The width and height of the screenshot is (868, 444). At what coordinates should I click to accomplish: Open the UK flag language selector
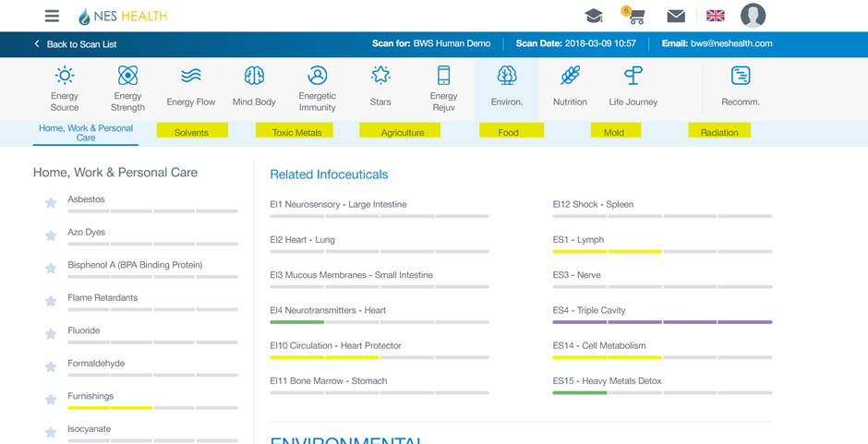(715, 16)
